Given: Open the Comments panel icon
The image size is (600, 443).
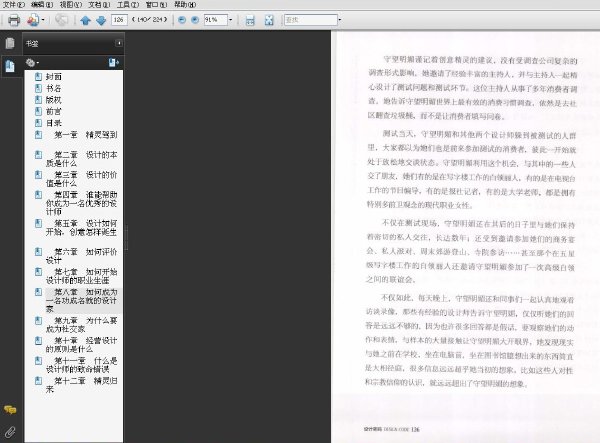Looking at the screenshot, I should (10, 410).
